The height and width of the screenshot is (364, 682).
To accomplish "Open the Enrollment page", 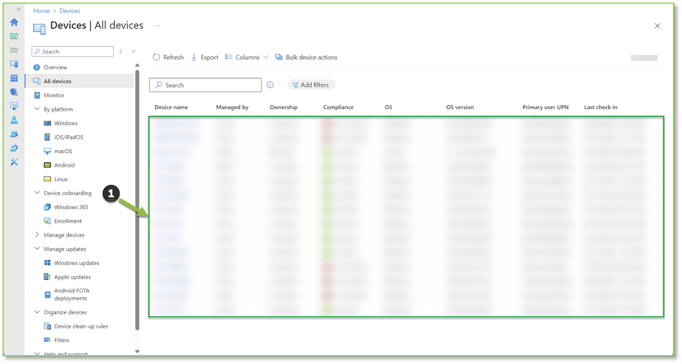I will pyautogui.click(x=68, y=221).
